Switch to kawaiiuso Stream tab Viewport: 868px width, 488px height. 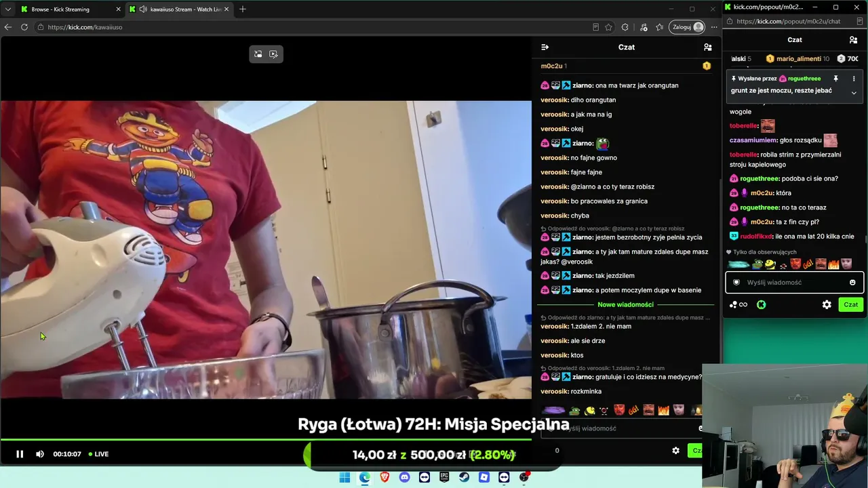point(180,9)
